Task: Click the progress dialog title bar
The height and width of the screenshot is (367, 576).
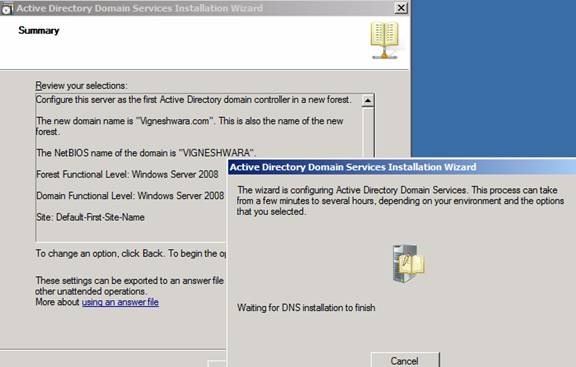Action: [x=402, y=167]
